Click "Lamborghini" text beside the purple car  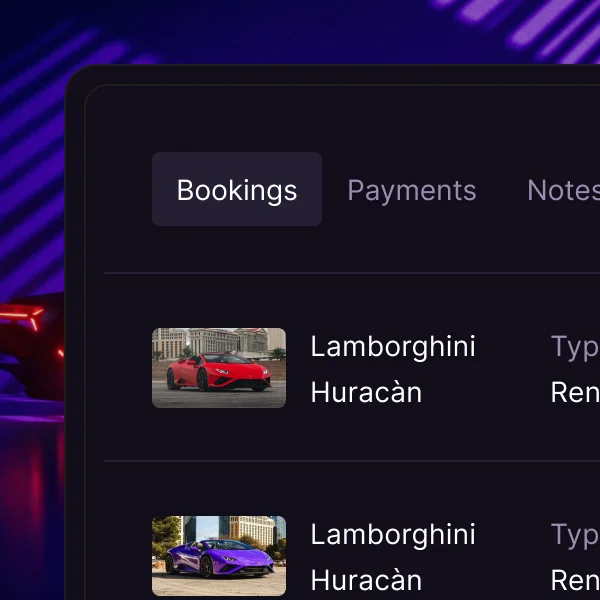tap(393, 535)
